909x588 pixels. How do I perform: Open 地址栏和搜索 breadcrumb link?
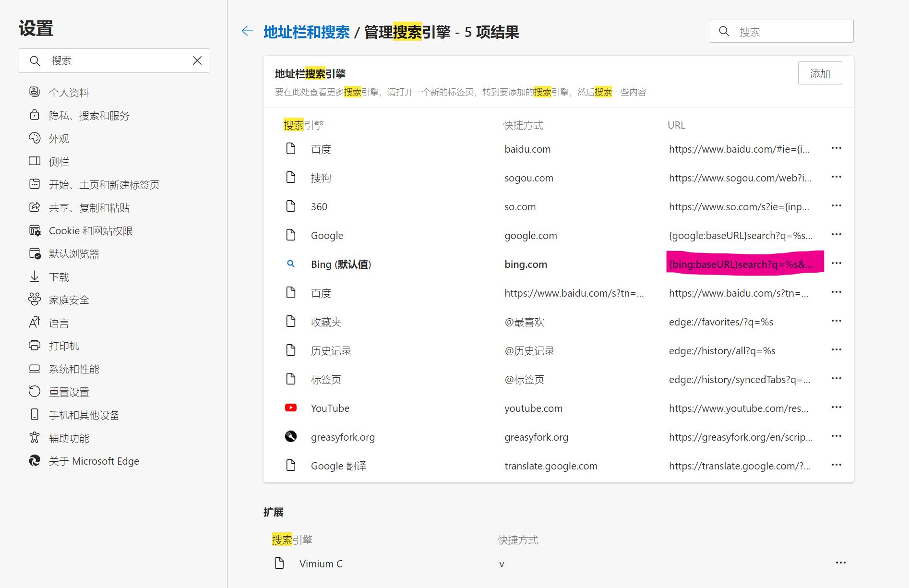(x=306, y=32)
